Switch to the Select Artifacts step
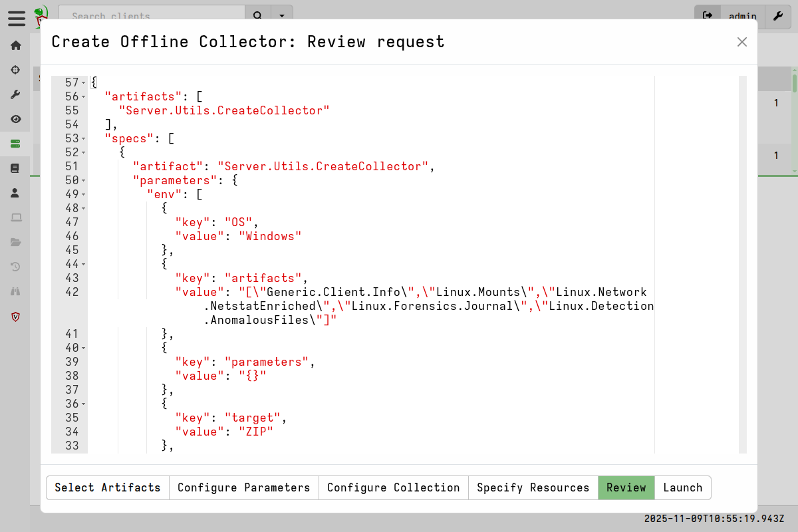 click(x=107, y=487)
